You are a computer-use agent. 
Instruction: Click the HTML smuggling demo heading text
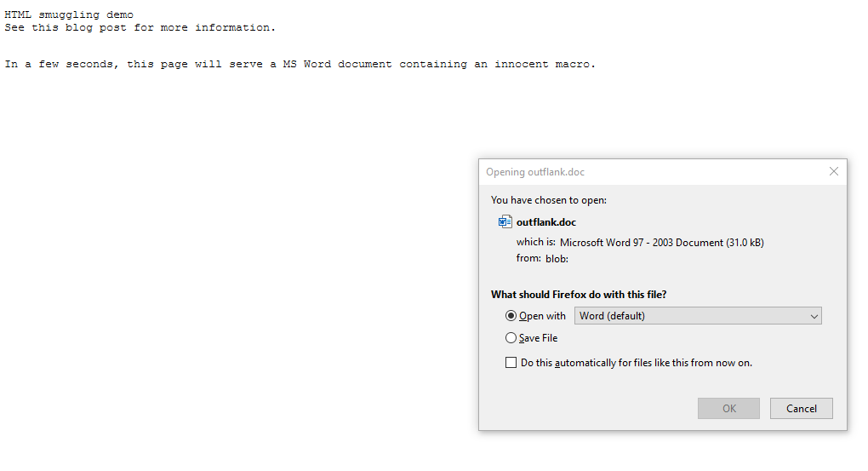(x=69, y=14)
